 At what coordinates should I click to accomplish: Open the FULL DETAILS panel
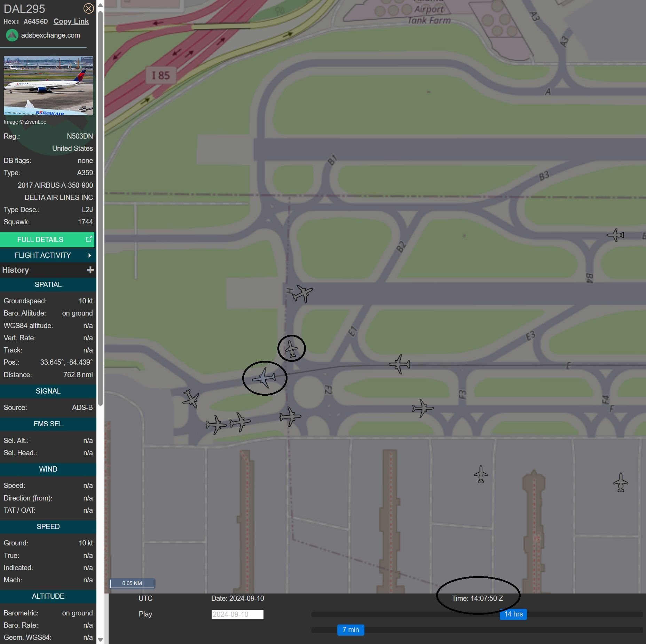40,239
